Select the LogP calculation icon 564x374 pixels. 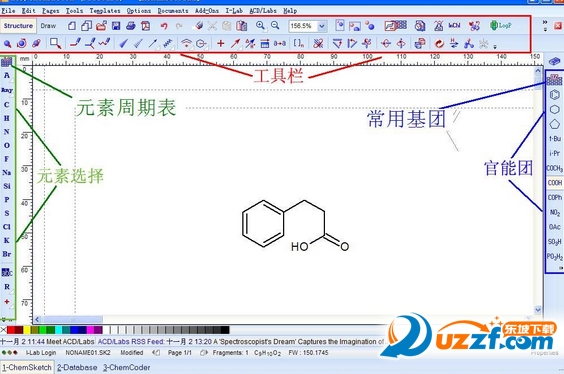click(x=500, y=26)
